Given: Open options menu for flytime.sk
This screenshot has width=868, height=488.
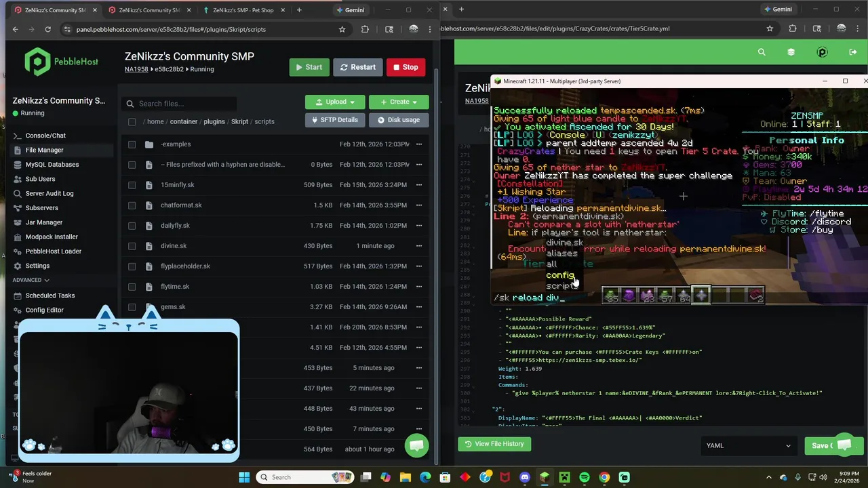Looking at the screenshot, I should tap(419, 287).
